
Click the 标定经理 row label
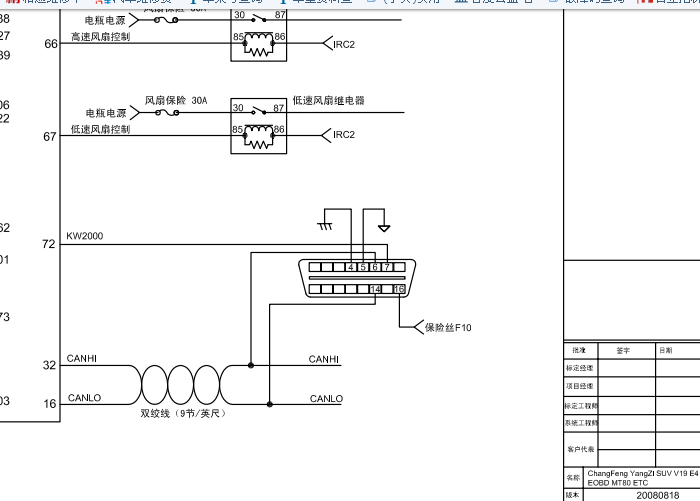pos(579,368)
